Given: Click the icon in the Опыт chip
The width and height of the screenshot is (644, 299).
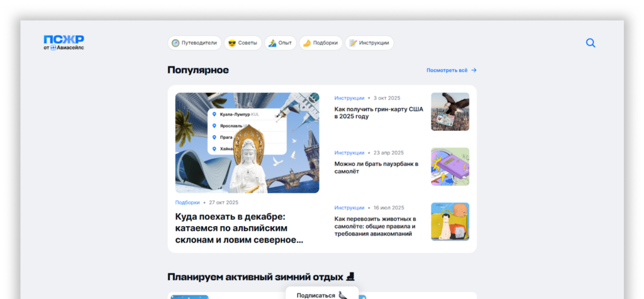Looking at the screenshot, I should 272,43.
